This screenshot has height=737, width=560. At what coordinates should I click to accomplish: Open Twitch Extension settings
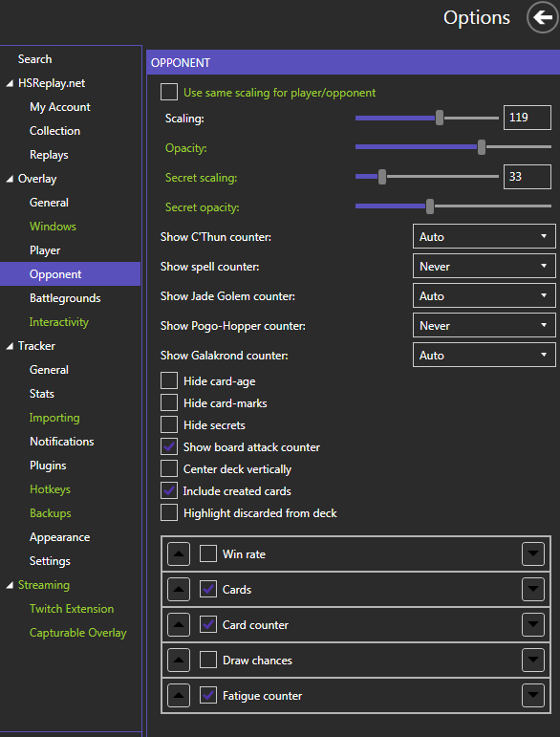(72, 609)
